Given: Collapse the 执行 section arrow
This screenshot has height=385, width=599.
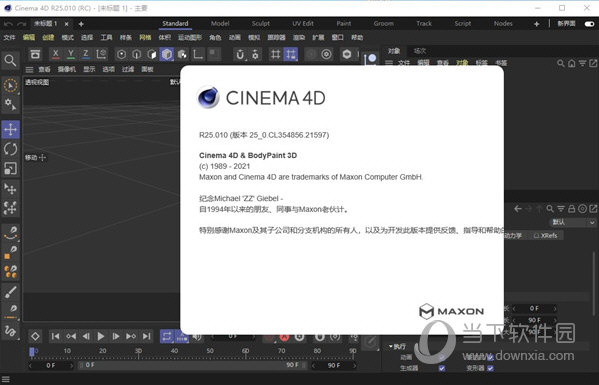Looking at the screenshot, I should [391, 346].
